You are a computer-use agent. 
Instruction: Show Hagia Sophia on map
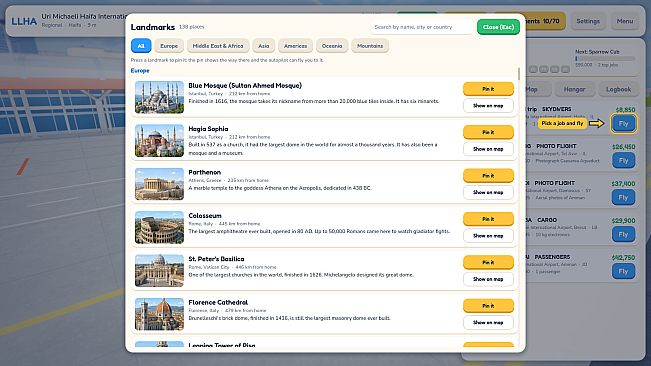[488, 149]
